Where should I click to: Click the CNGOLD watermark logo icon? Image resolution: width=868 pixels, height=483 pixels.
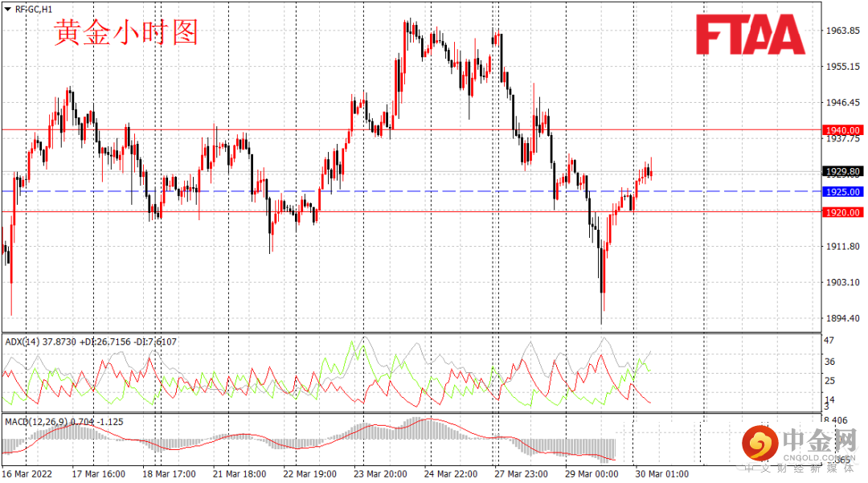point(760,443)
